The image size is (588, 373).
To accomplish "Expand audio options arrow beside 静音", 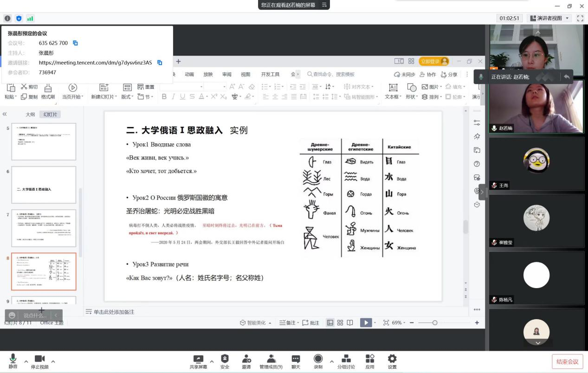I will pos(26,361).
